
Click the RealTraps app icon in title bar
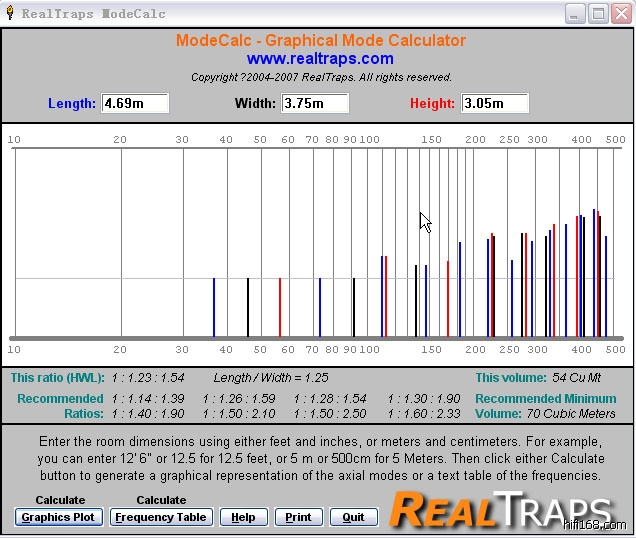[10, 14]
